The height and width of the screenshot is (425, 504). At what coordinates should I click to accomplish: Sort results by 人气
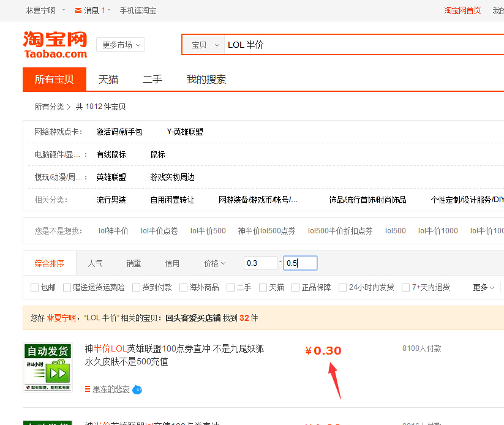click(x=95, y=263)
